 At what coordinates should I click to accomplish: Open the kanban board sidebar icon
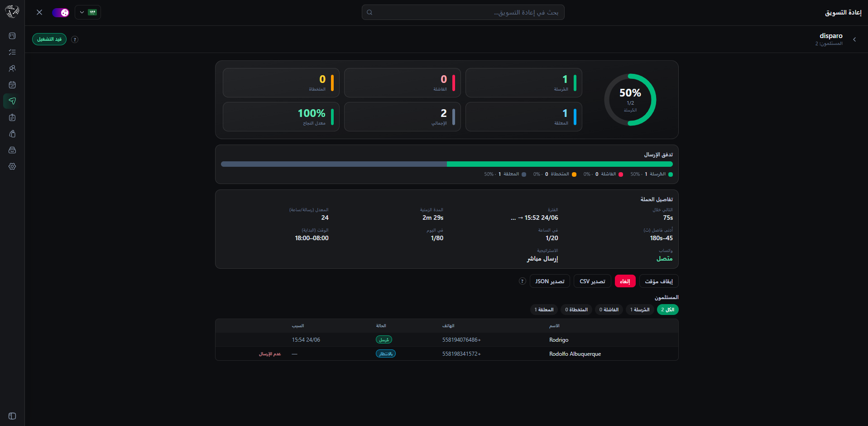click(x=12, y=36)
